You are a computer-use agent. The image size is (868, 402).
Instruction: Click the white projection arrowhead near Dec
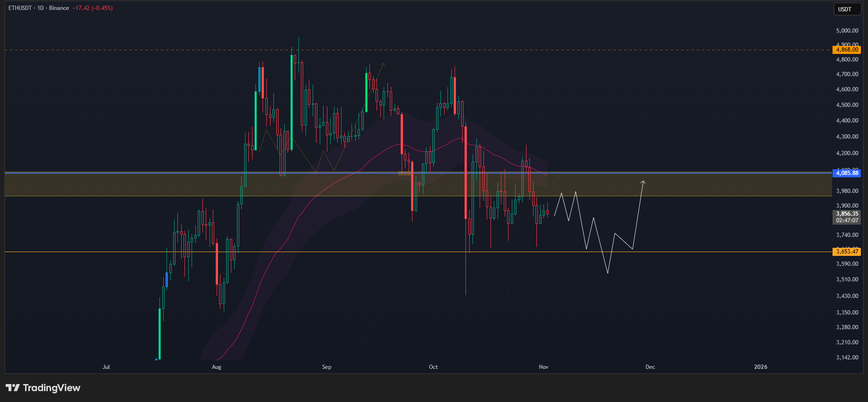643,182
